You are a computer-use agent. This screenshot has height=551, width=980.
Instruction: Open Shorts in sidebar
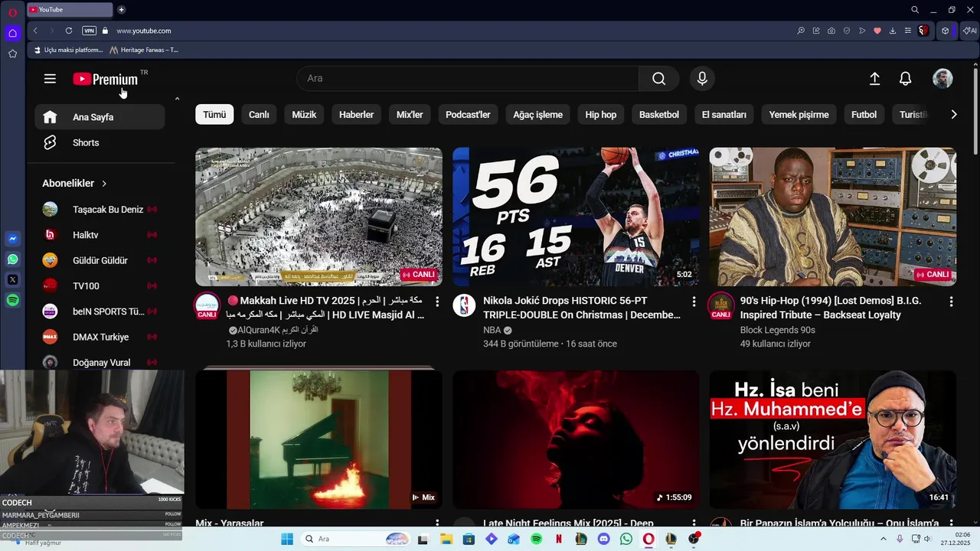tap(100, 142)
